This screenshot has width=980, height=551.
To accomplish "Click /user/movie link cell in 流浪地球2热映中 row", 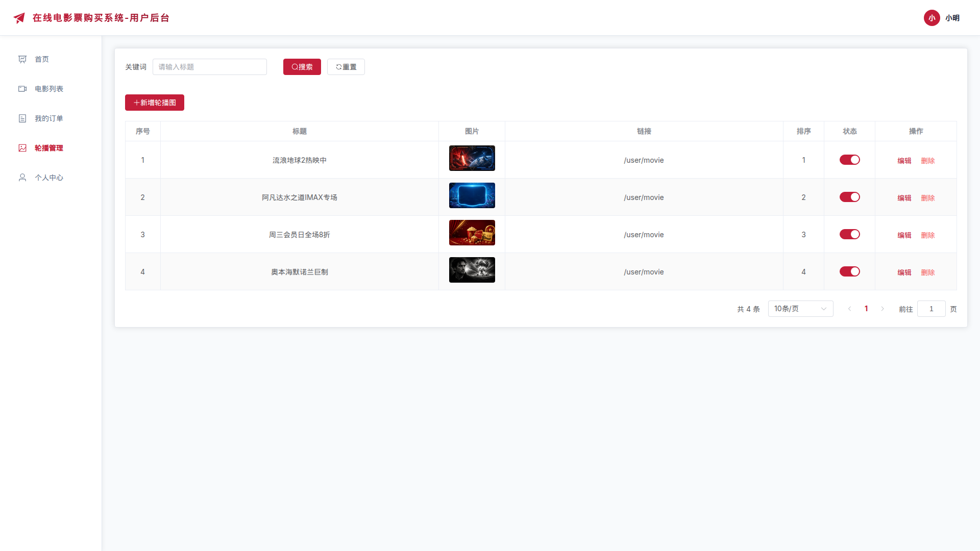I will click(644, 160).
